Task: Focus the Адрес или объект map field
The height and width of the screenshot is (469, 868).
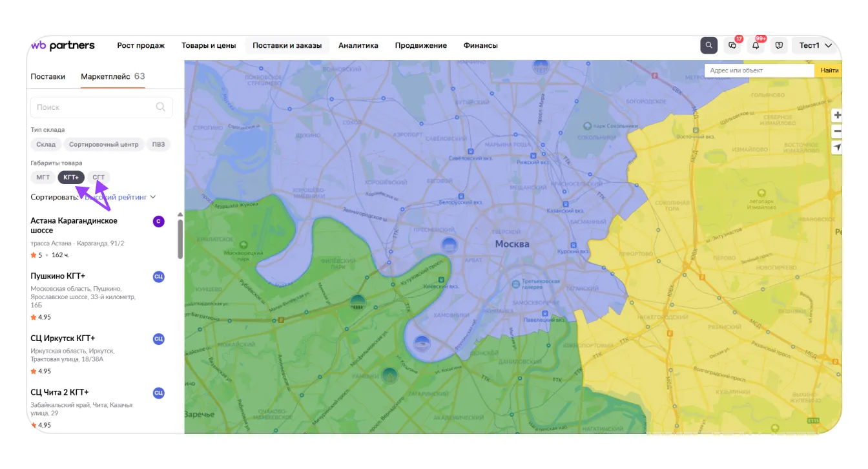Action: pyautogui.click(x=759, y=70)
